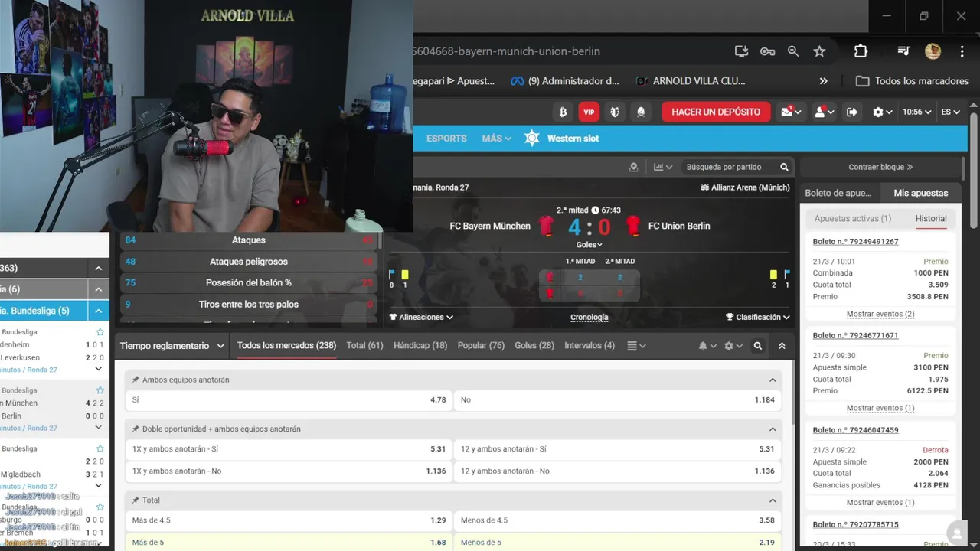The height and width of the screenshot is (551, 980).
Task: Open the Boleto de apuestas tab
Action: (838, 194)
